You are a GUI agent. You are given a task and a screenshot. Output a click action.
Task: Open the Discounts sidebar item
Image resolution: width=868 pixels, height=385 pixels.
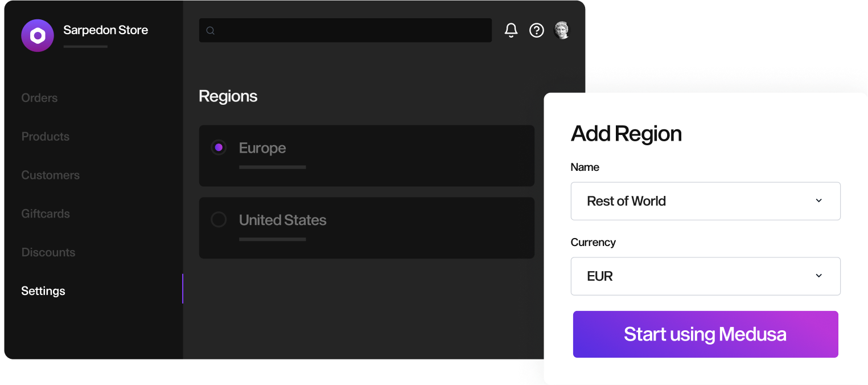(48, 252)
